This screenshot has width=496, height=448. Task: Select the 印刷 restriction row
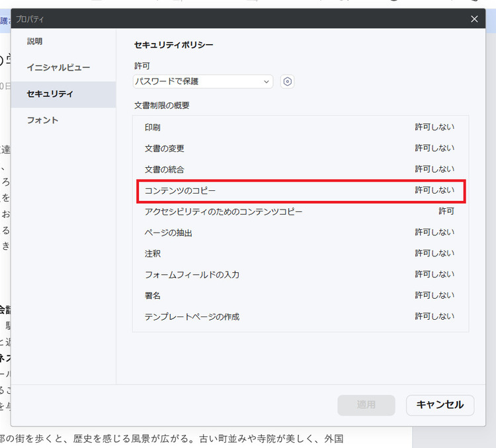[300, 127]
